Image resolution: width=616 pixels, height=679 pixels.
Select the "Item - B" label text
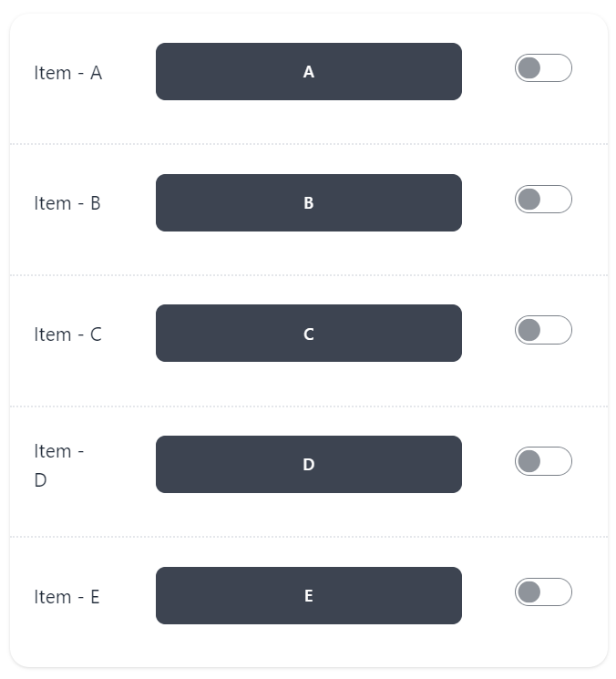point(67,203)
